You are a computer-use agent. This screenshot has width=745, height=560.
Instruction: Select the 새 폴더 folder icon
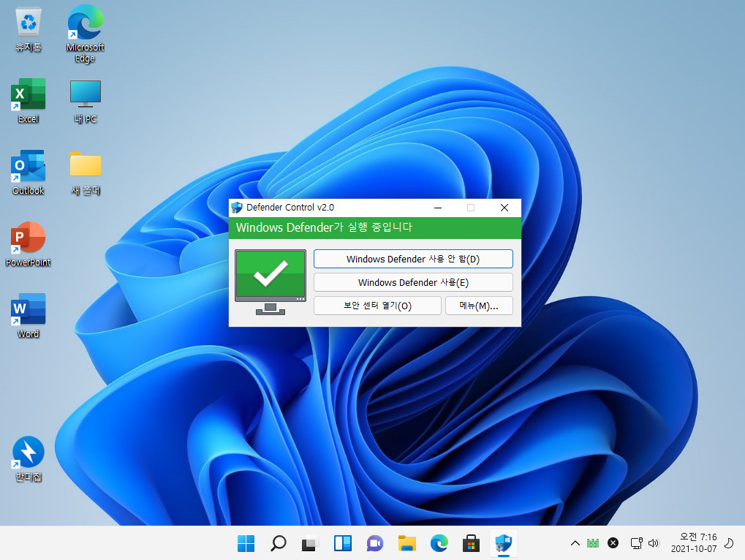(86, 173)
